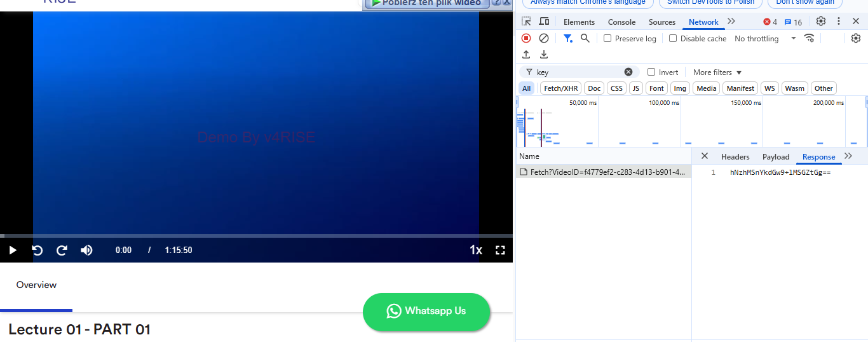This screenshot has height=342, width=868.
Task: Filter requests by JS type
Action: (x=636, y=88)
